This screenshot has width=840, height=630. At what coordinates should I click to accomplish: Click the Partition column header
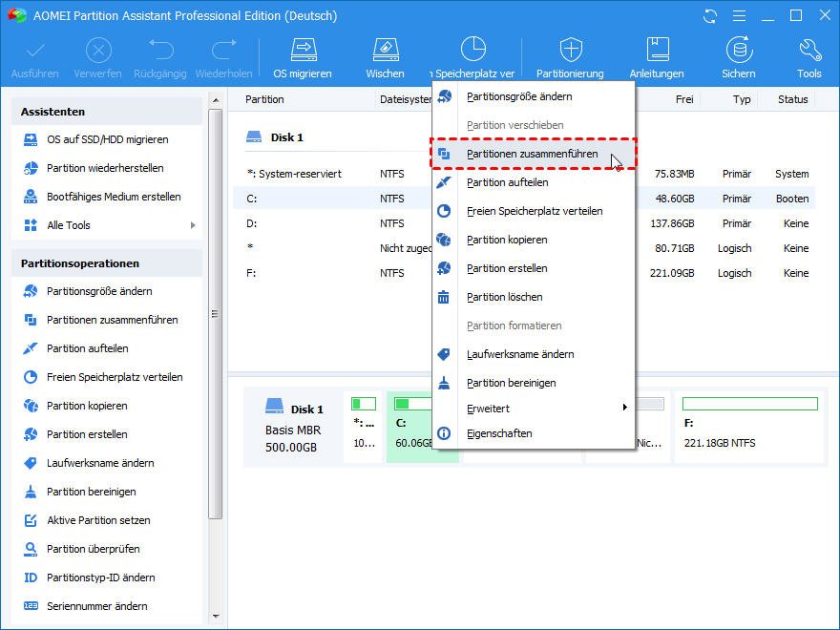click(264, 99)
